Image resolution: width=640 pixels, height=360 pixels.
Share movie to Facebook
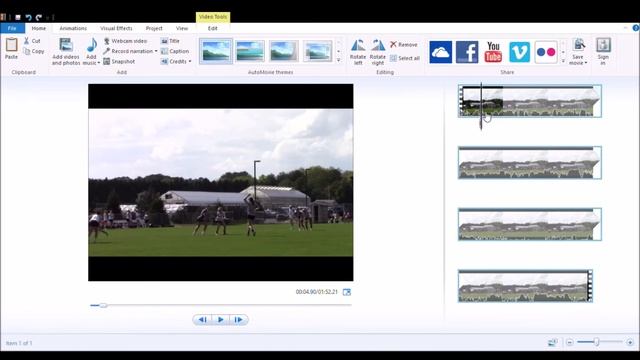click(467, 52)
